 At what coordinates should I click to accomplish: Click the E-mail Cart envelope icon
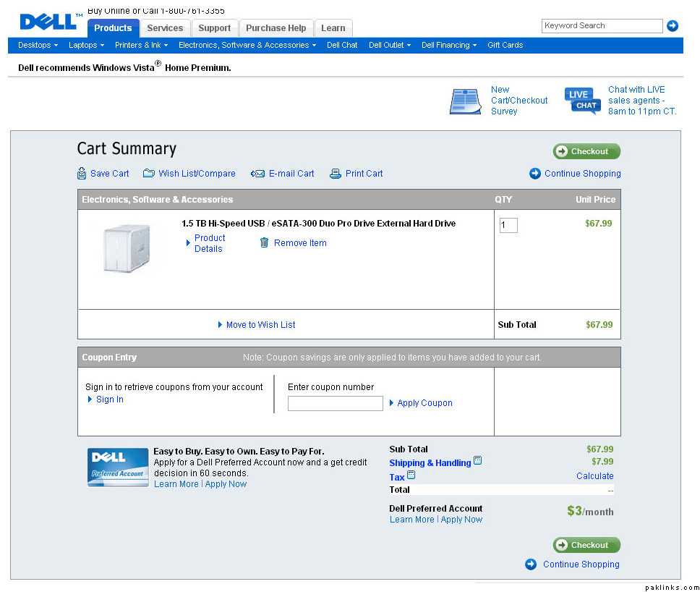pyautogui.click(x=257, y=174)
